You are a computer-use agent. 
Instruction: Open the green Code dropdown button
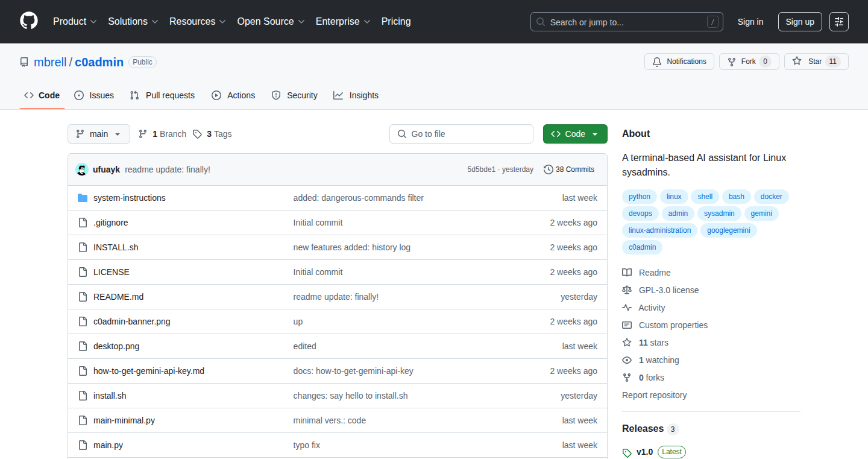pos(575,134)
